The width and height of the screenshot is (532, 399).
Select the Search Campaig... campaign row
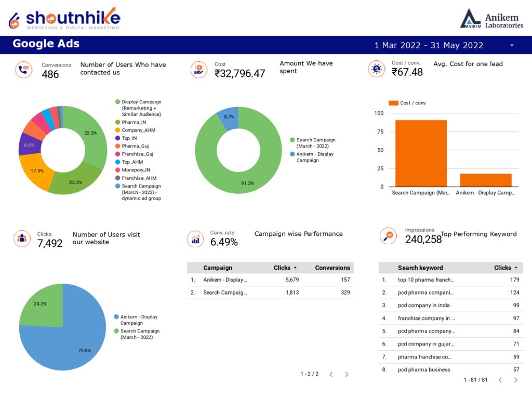(x=270, y=292)
